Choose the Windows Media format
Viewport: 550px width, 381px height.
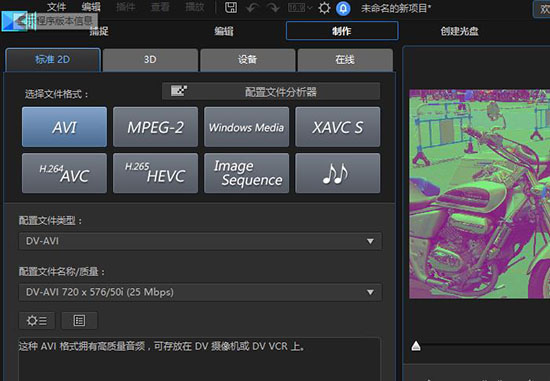click(247, 127)
